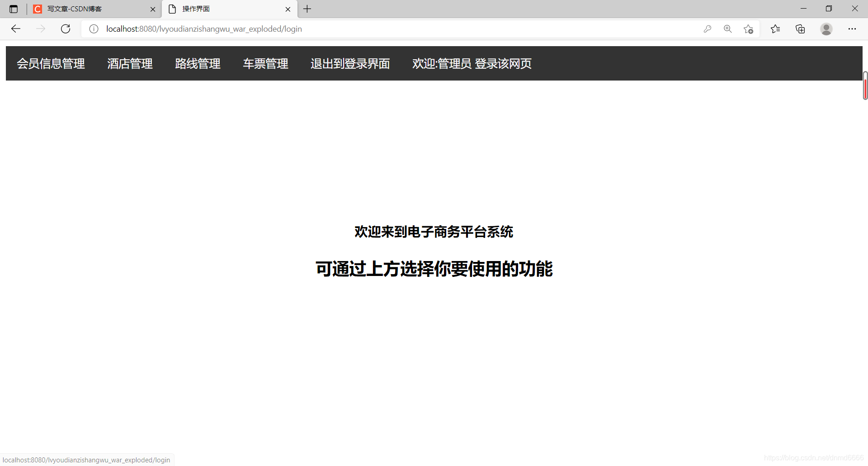Refresh the current page

click(66, 29)
